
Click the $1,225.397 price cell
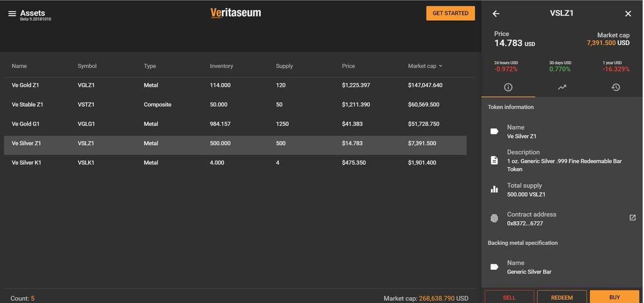coord(356,85)
